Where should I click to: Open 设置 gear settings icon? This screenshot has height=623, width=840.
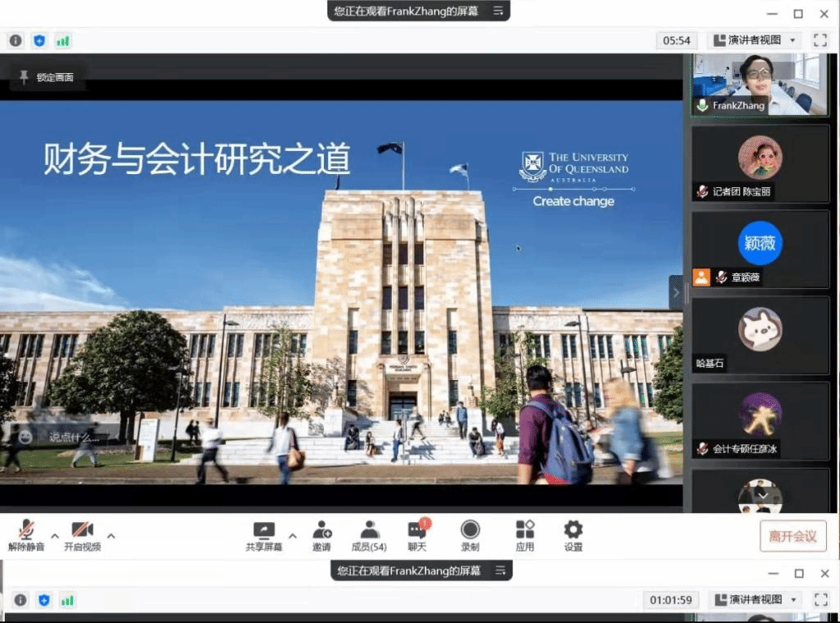pyautogui.click(x=573, y=530)
